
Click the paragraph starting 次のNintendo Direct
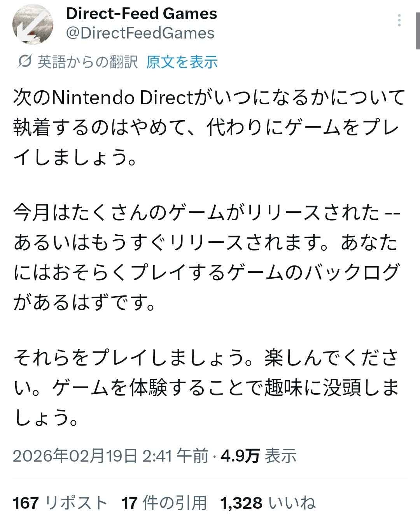pyautogui.click(x=209, y=127)
